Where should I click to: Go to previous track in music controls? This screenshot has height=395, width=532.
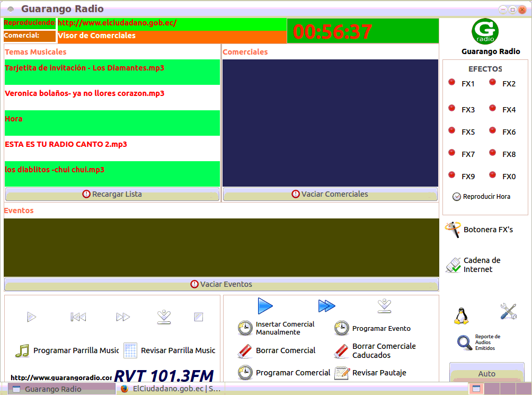point(78,317)
